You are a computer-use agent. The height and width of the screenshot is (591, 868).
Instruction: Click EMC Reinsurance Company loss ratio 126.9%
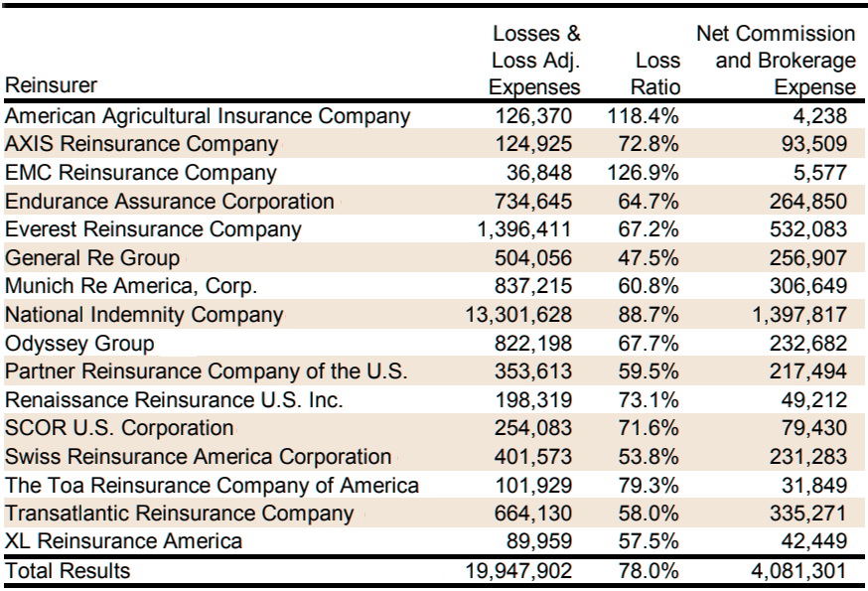click(x=643, y=172)
